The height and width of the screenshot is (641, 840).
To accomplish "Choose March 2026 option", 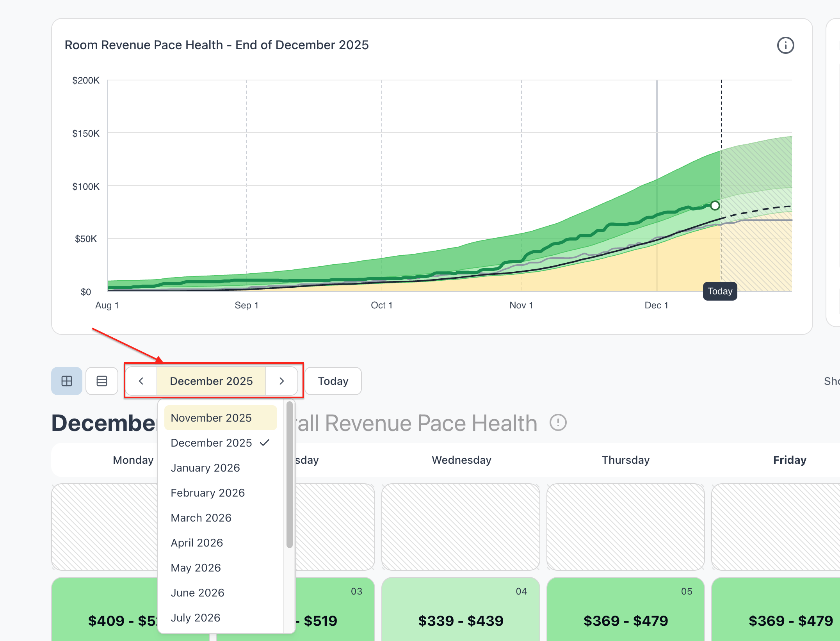I will pos(201,518).
